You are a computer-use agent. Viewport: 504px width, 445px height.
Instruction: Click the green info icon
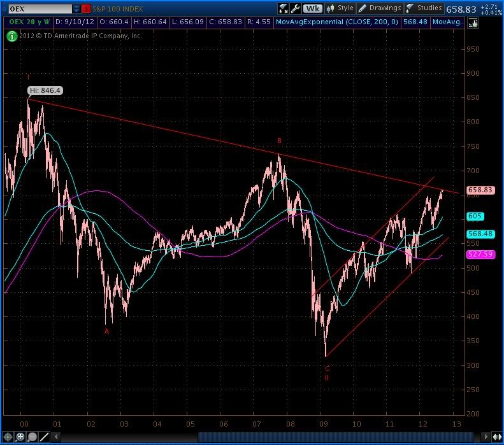pos(11,36)
